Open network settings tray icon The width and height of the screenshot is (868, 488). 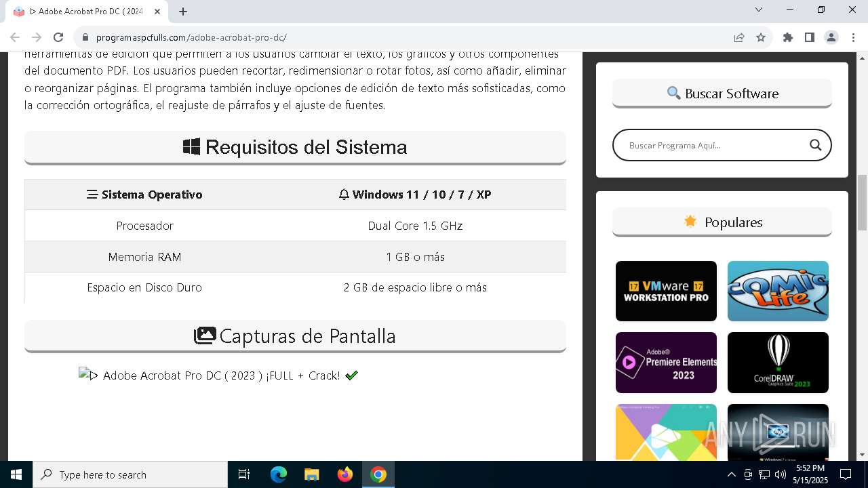pos(764,474)
